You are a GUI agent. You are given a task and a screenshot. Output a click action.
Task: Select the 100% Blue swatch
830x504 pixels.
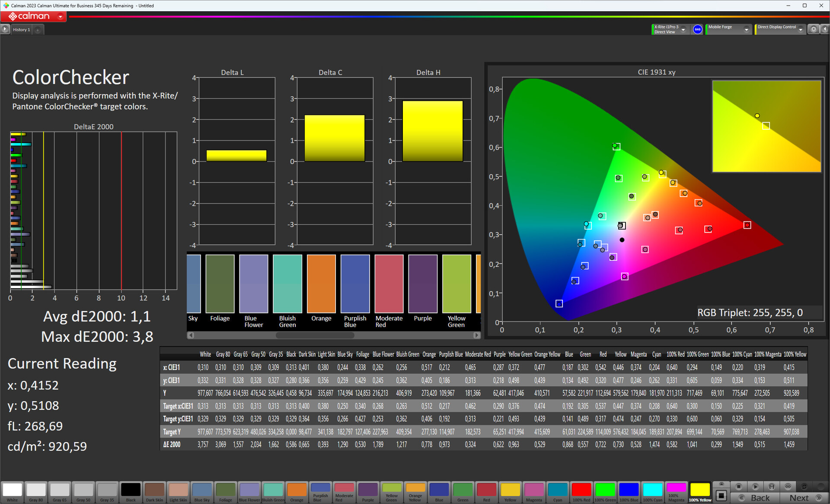(x=629, y=492)
